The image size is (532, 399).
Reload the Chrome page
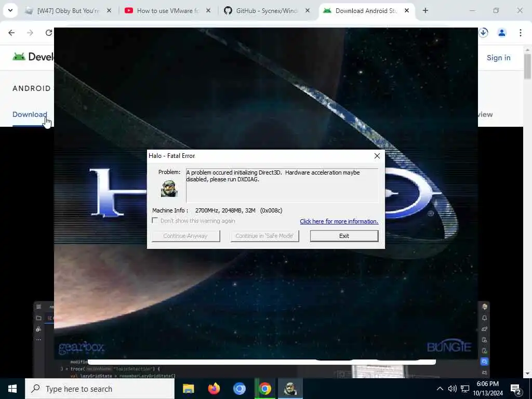(x=49, y=33)
